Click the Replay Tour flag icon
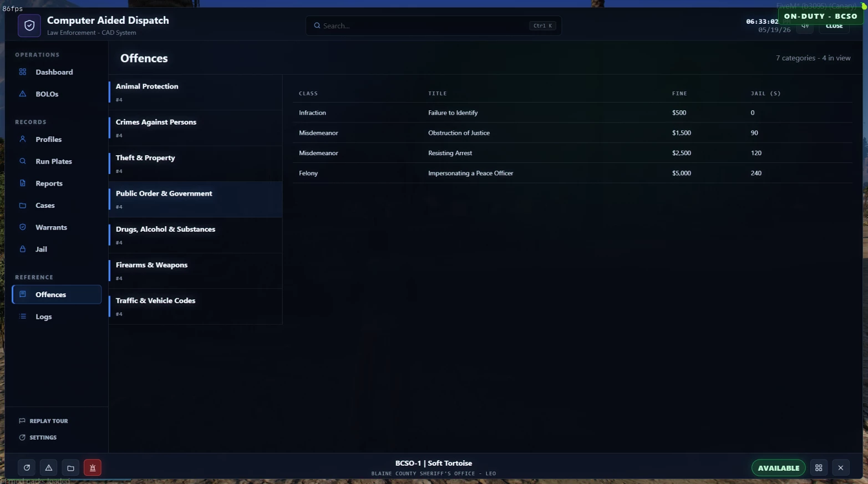 tap(22, 421)
